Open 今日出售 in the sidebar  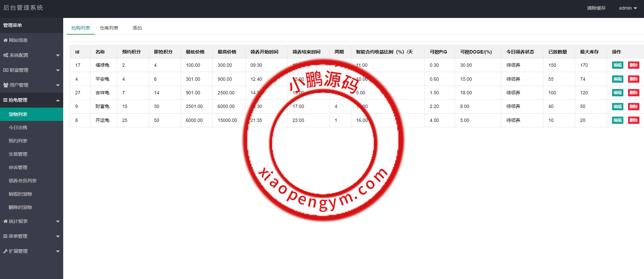tap(18, 128)
